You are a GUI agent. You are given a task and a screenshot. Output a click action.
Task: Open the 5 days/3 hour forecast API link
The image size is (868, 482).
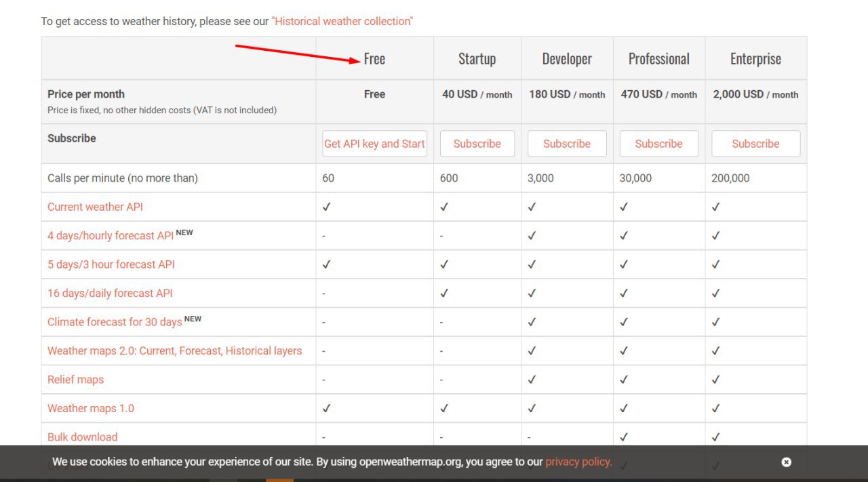click(111, 264)
